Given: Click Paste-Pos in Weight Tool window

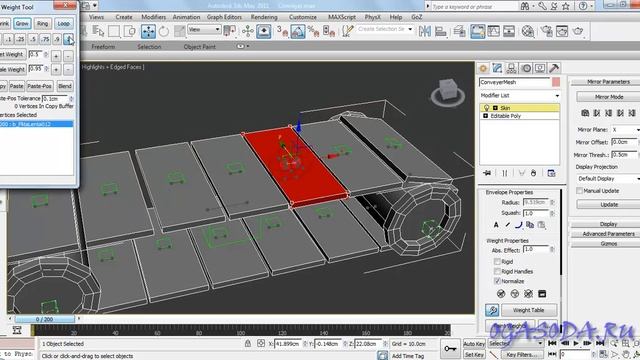Looking at the screenshot, I should [x=40, y=86].
